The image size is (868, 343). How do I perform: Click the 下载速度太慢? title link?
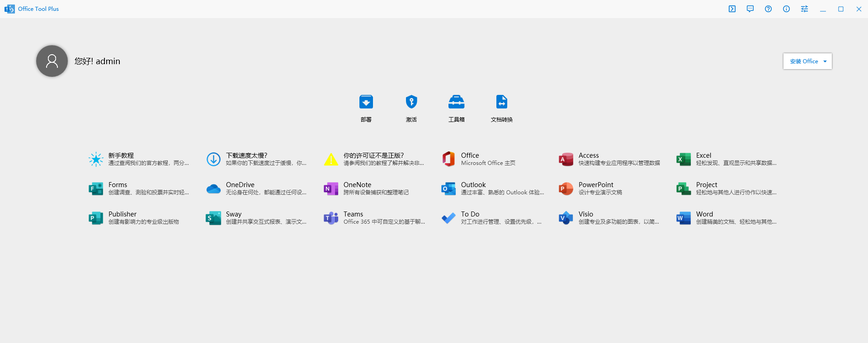click(x=246, y=155)
